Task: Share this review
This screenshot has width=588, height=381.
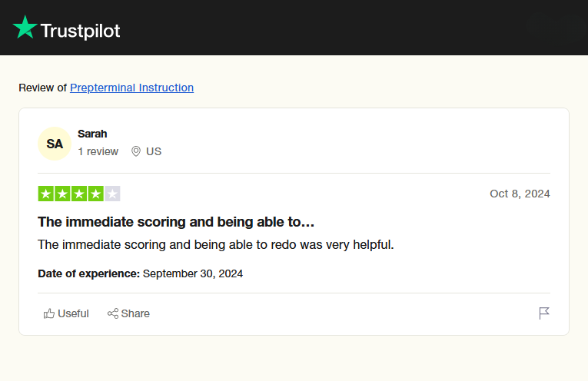Action: [128, 313]
